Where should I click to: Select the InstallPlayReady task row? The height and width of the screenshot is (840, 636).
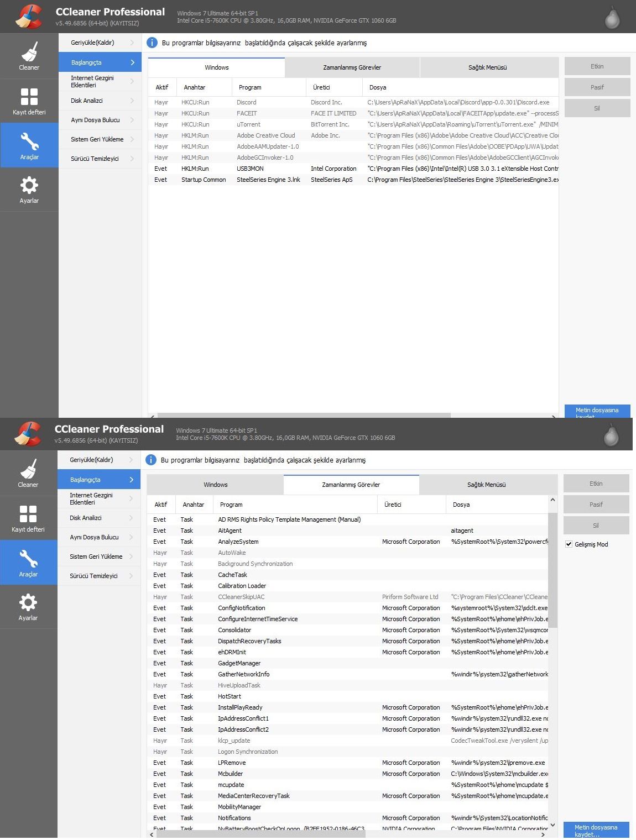click(x=348, y=707)
